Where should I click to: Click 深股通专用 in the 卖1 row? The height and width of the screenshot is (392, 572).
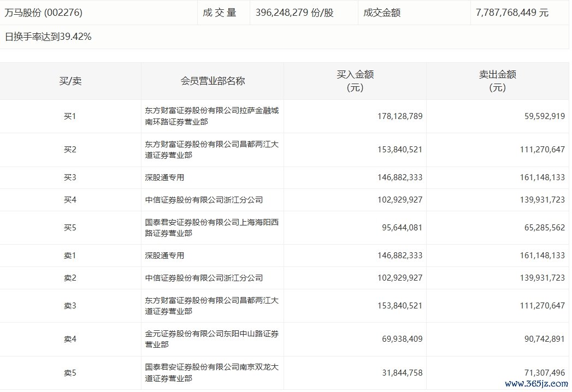point(164,256)
